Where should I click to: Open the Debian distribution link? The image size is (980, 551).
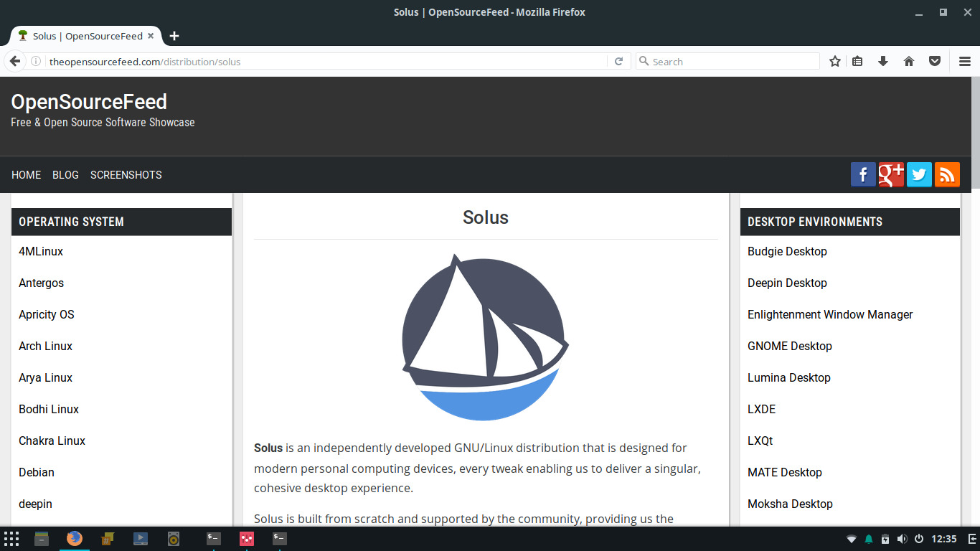(x=36, y=472)
